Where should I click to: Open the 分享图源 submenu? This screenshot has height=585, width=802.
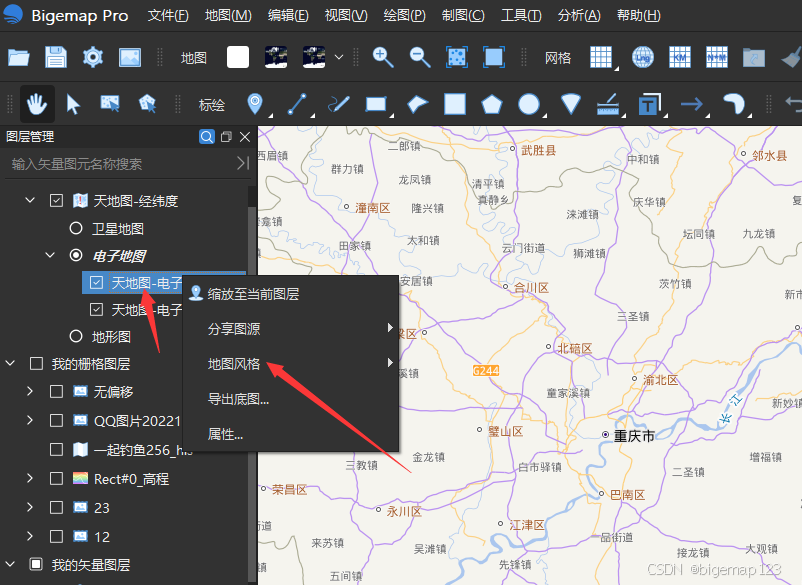pos(291,329)
